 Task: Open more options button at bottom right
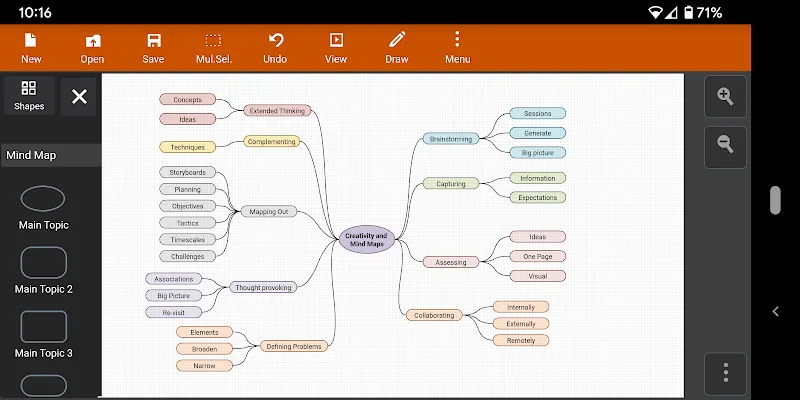coord(725,374)
